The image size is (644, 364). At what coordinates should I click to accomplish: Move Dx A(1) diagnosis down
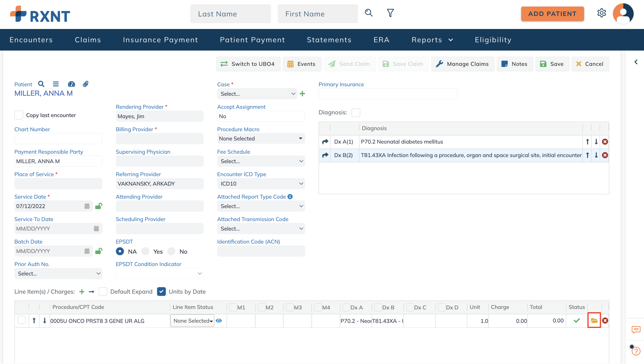596,142
